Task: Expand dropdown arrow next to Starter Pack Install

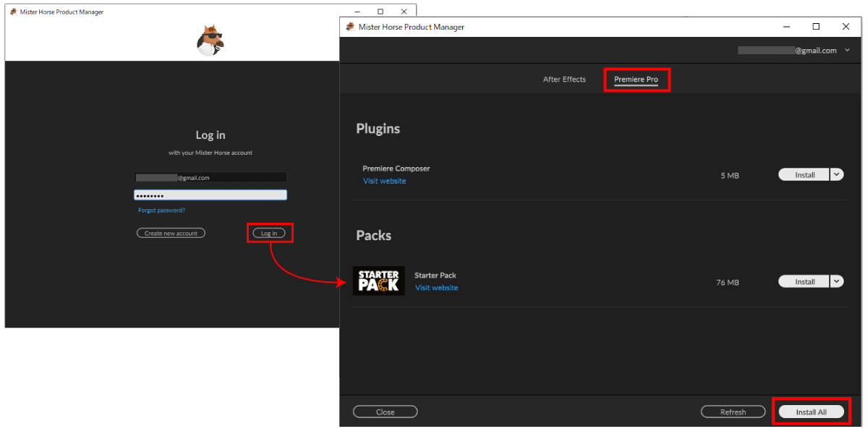Action: 837,281
